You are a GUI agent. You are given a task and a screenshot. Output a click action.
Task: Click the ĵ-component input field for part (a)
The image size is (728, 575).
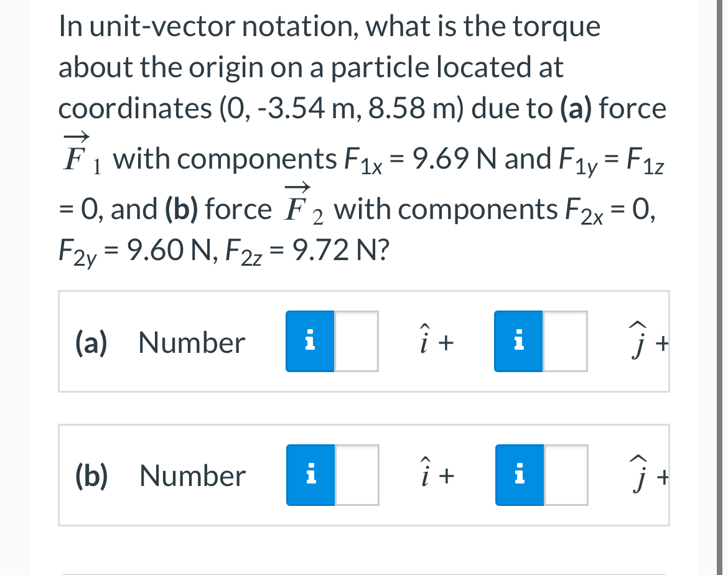566,341
